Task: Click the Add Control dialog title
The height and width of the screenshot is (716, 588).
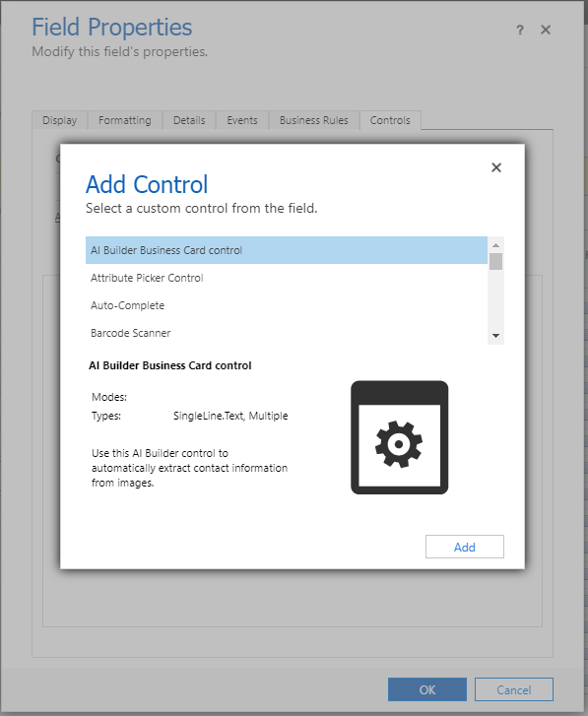Action: click(147, 184)
